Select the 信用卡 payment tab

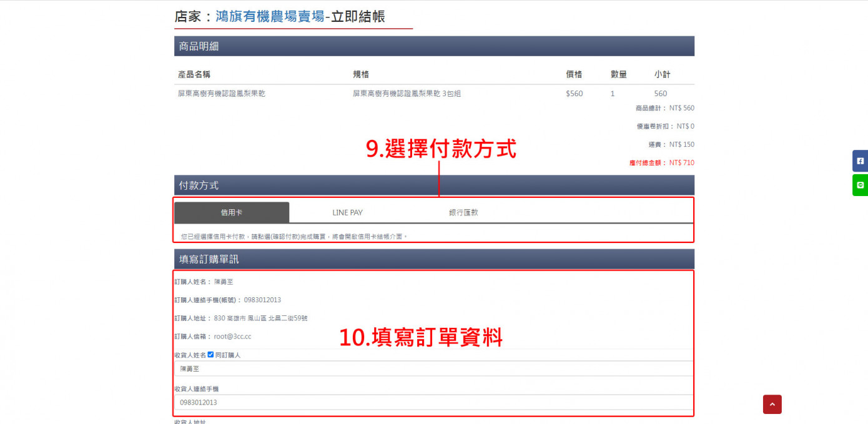coord(232,212)
